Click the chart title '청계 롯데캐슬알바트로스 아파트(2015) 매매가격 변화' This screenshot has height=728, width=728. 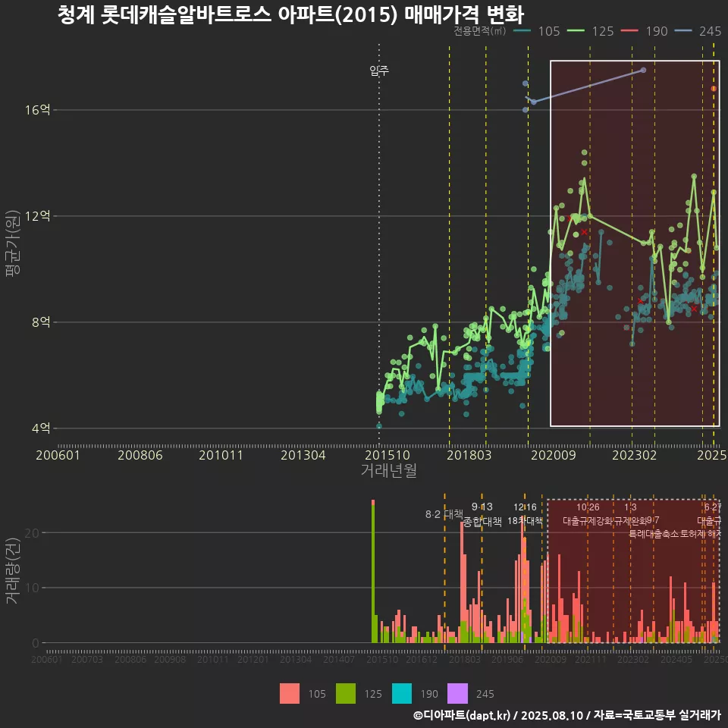pos(290,15)
